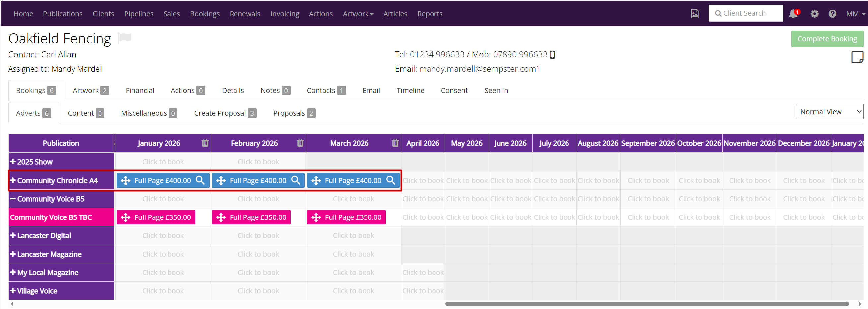Expand the Village Voice row

point(13,291)
